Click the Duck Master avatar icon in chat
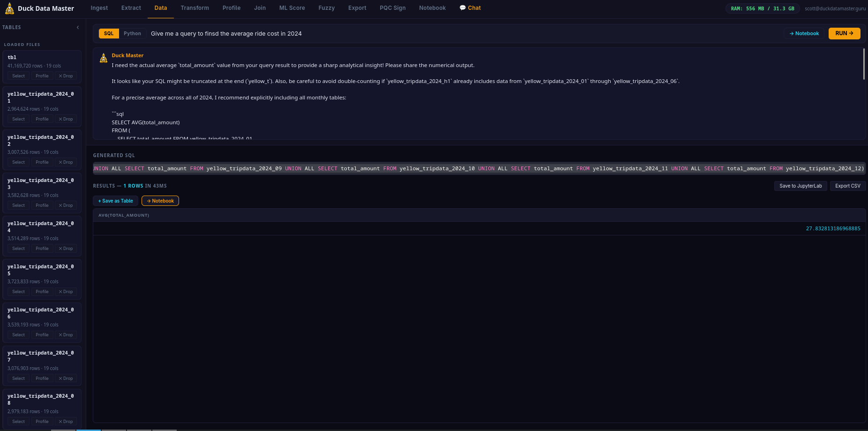868x431 pixels. point(104,58)
